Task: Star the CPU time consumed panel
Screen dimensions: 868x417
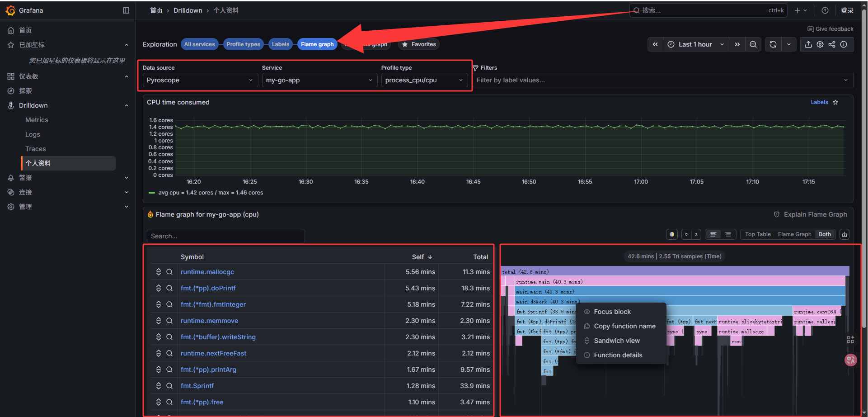Action: coord(835,102)
